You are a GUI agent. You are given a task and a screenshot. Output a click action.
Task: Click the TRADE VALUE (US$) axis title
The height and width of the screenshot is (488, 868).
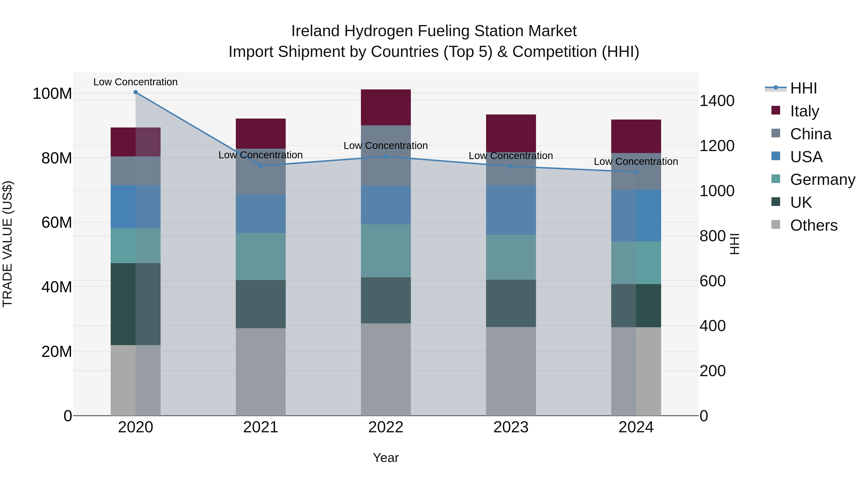(x=7, y=244)
